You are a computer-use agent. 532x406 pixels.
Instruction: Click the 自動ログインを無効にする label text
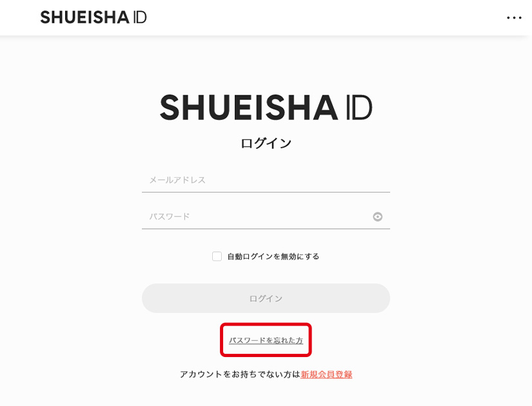[x=273, y=256]
